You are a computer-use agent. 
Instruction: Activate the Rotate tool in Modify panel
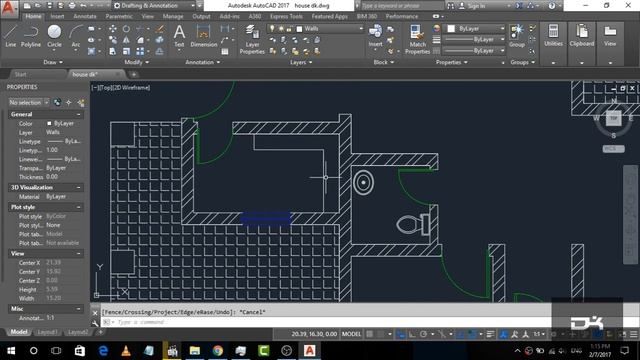127,29
